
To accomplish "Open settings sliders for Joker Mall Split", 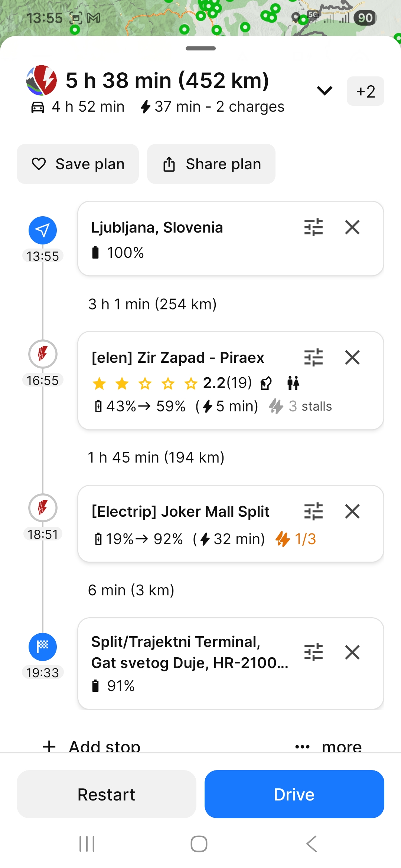I will pos(313,512).
